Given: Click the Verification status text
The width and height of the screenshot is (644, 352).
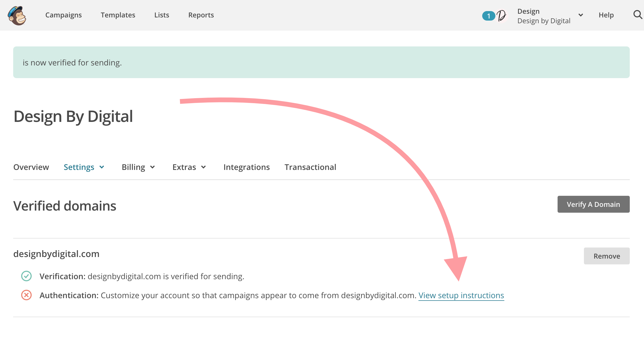Looking at the screenshot, I should coord(142,276).
